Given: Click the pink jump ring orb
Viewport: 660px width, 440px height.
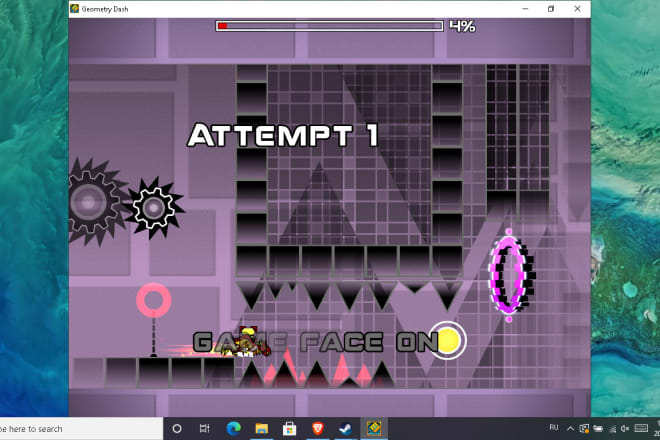Looking at the screenshot, I should tap(154, 300).
